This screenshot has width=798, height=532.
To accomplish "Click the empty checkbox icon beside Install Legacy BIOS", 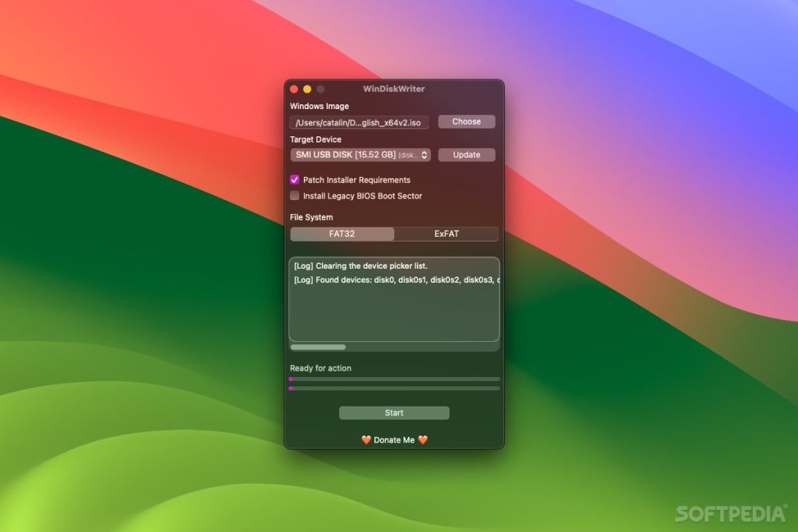I will point(295,196).
